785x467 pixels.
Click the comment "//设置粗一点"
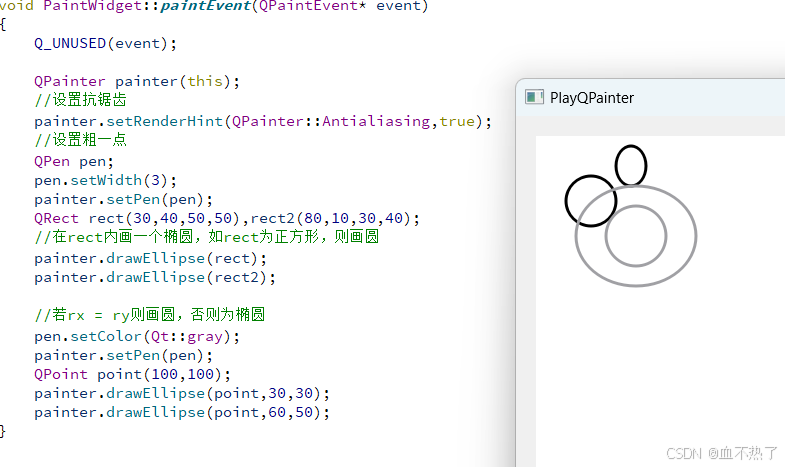(80, 140)
